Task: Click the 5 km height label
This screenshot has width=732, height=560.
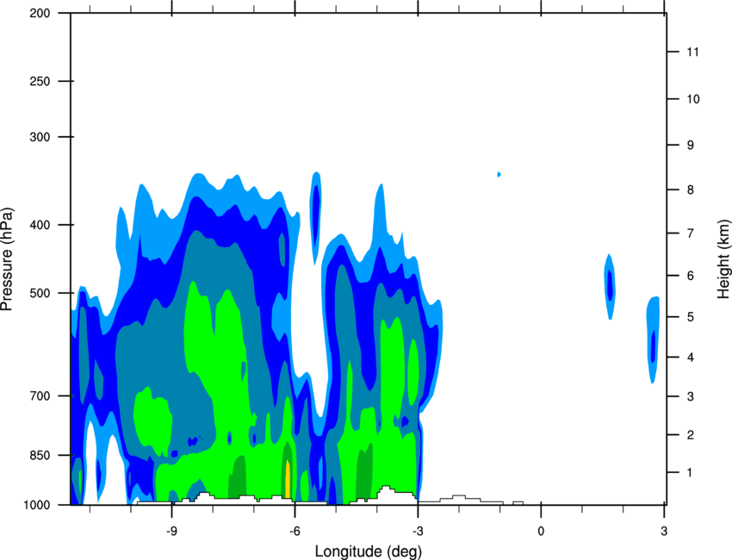Action: [x=690, y=317]
